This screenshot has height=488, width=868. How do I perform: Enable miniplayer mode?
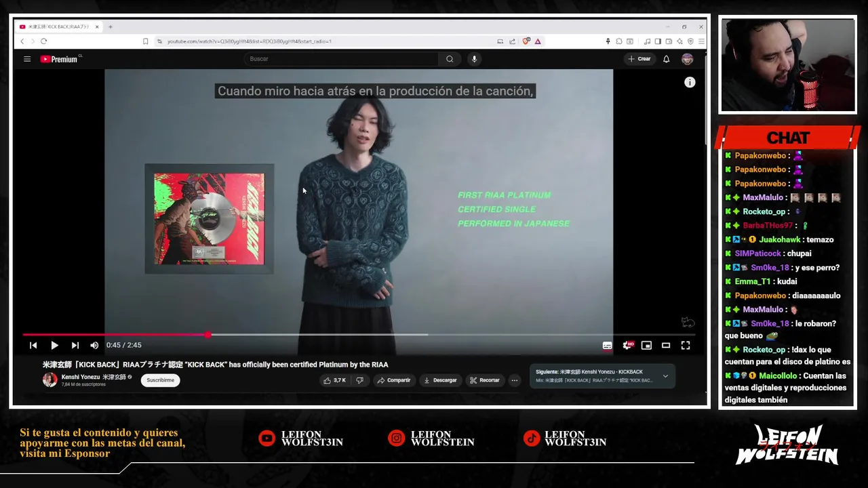pos(646,346)
